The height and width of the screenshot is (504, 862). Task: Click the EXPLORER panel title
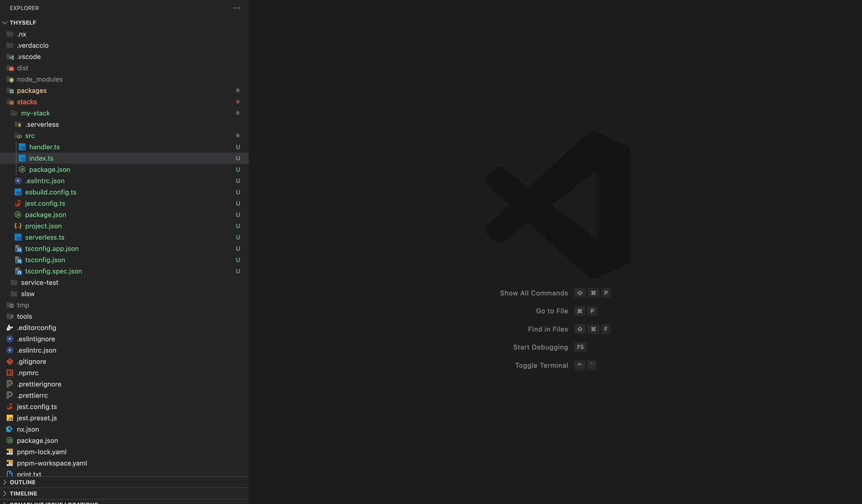pyautogui.click(x=24, y=8)
